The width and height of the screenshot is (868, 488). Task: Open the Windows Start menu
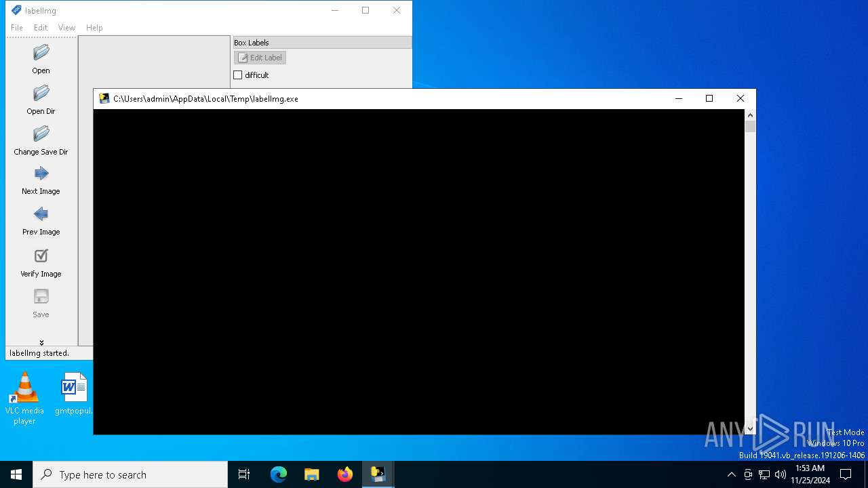click(x=16, y=474)
